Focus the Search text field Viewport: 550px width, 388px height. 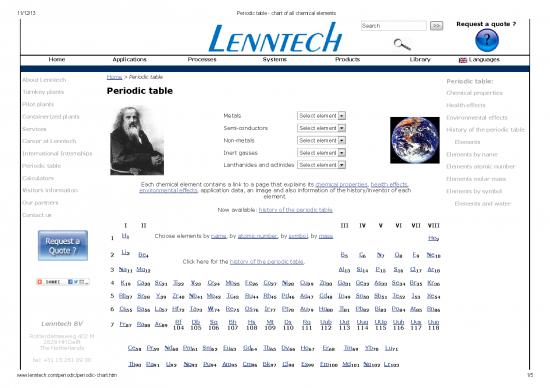(394, 26)
